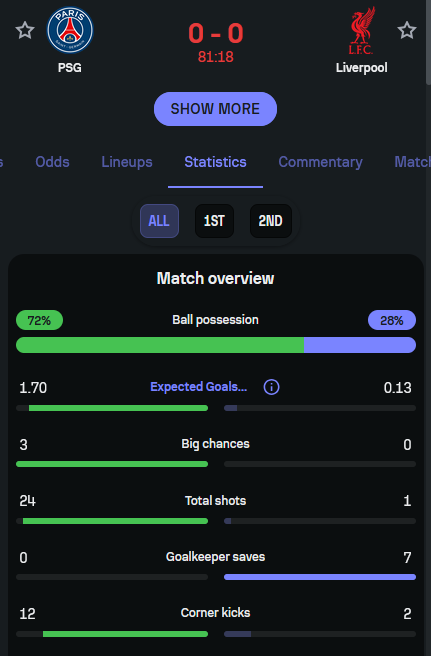
Task: Click the ball possession progress bar
Action: [216, 345]
